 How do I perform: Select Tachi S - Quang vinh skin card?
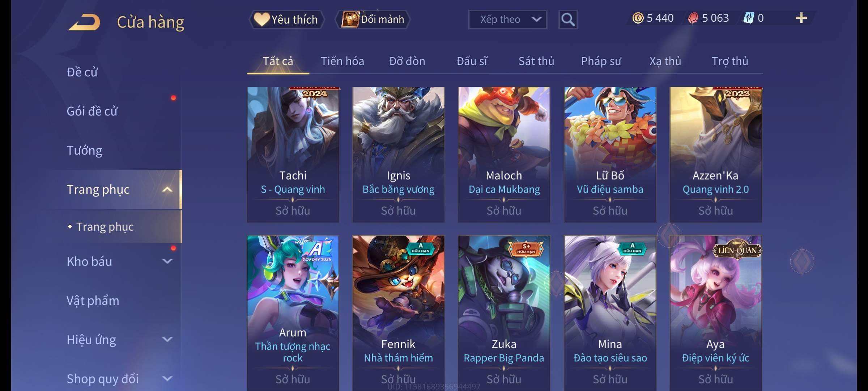tap(293, 155)
